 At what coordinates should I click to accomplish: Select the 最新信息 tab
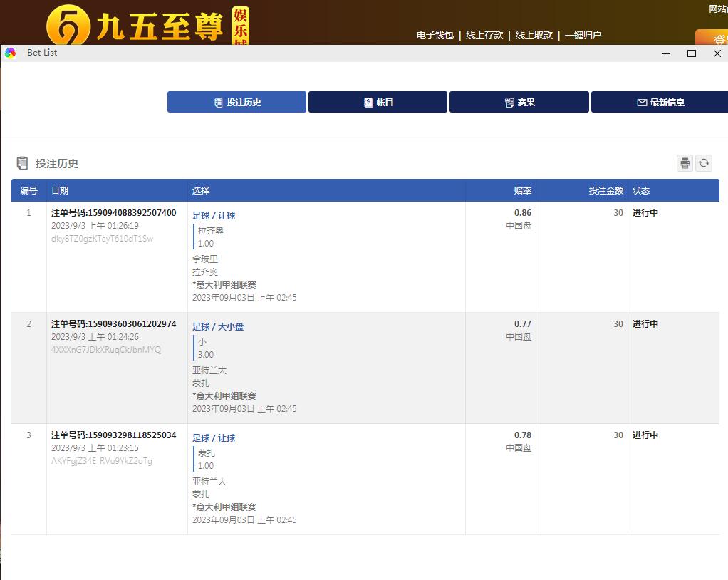coord(660,102)
